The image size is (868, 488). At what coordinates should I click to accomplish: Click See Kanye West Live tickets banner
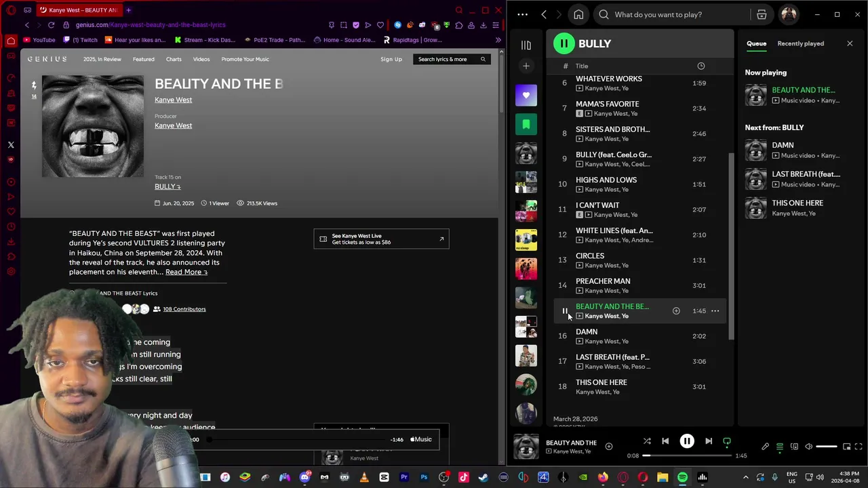[381, 239]
